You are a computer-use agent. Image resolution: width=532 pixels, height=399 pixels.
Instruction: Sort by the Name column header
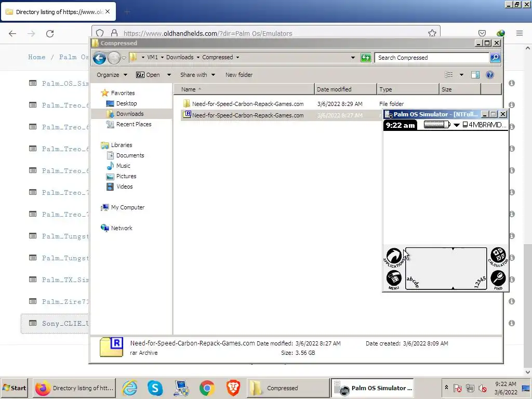(x=244, y=89)
